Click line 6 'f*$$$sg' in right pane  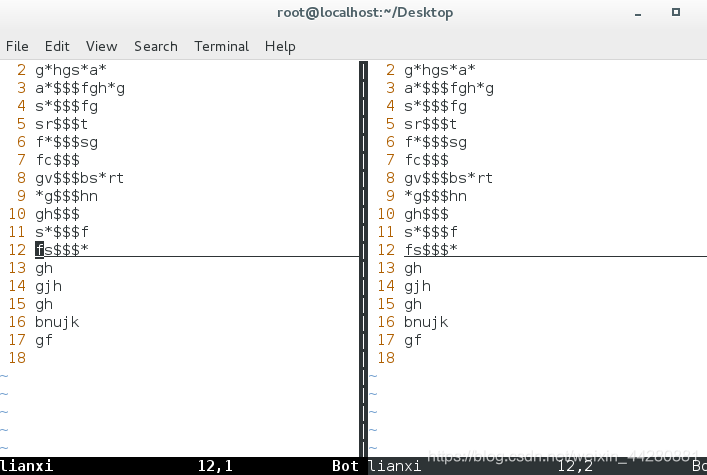(435, 142)
